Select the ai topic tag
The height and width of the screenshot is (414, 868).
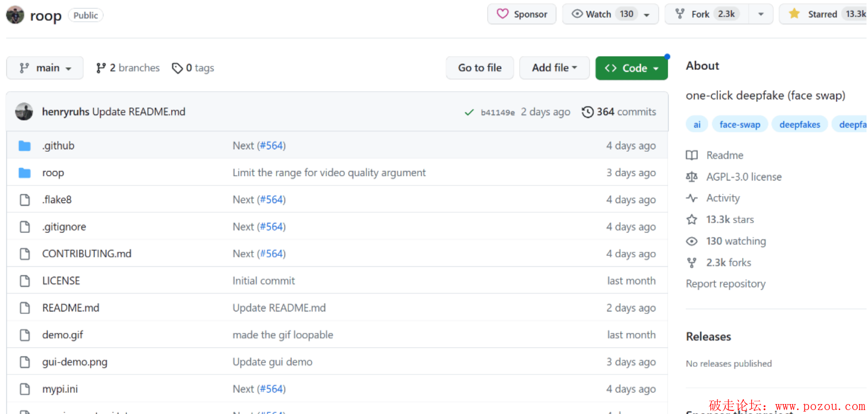pos(697,124)
